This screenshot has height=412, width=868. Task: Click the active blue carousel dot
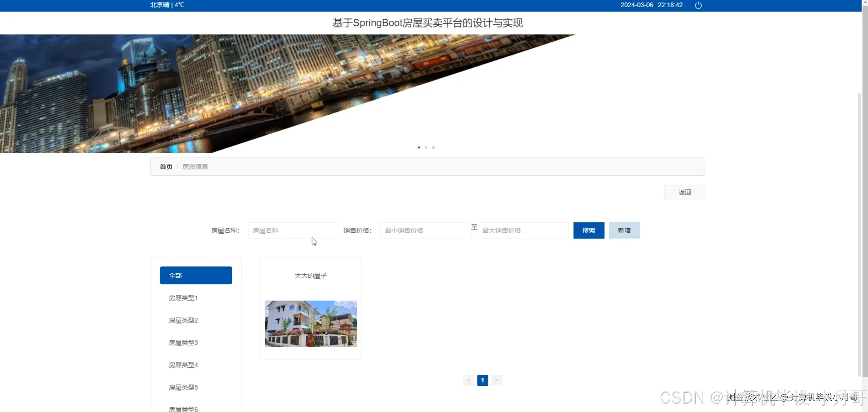point(418,148)
